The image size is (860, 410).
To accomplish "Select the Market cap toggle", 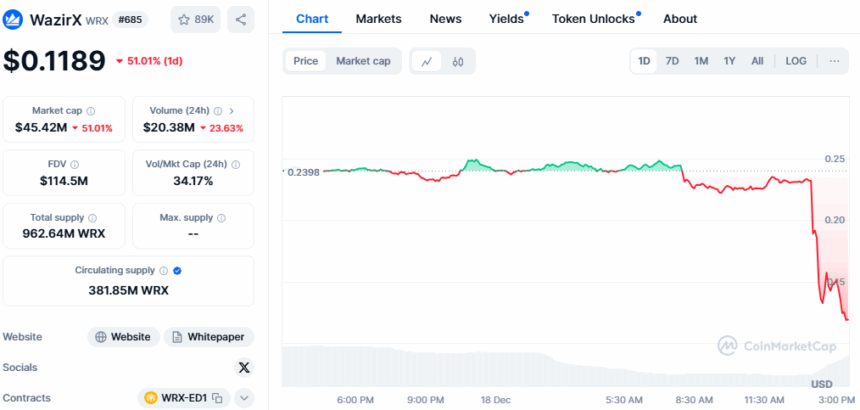I will point(363,61).
